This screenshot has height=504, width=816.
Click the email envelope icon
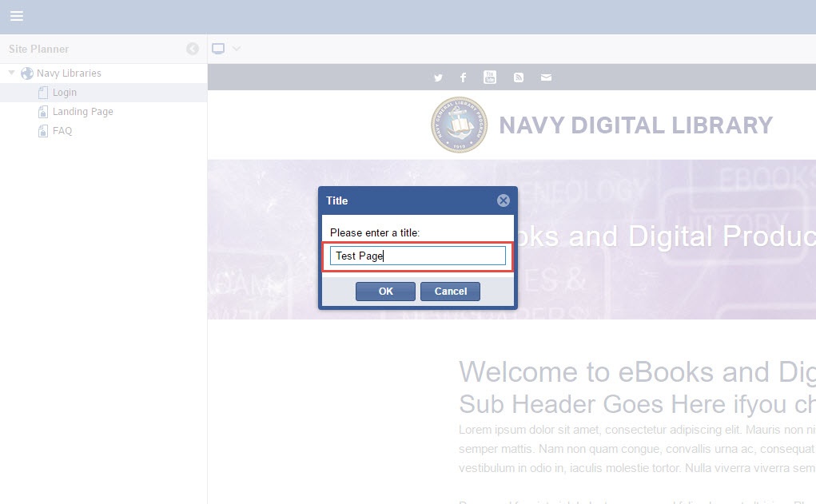tap(546, 77)
